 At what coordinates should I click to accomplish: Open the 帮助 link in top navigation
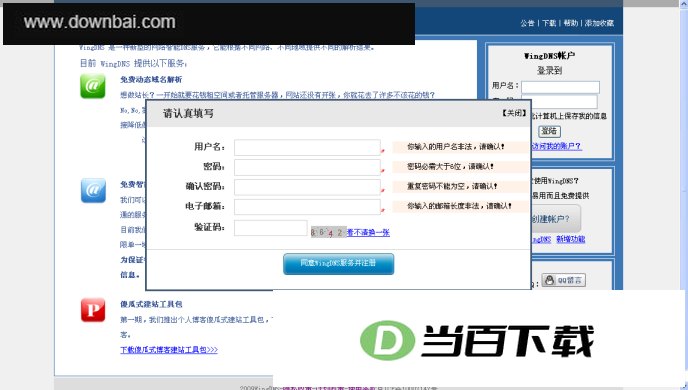pos(570,23)
